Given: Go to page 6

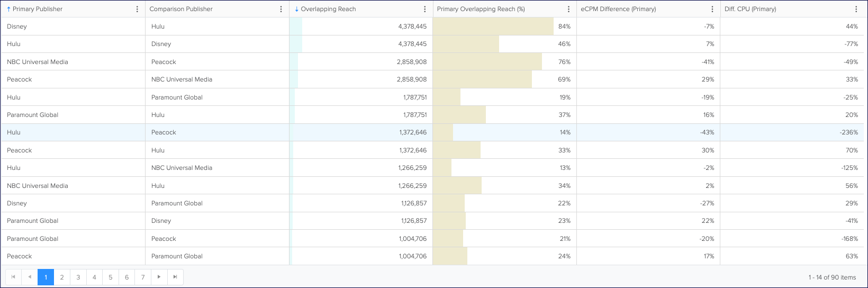Looking at the screenshot, I should click(126, 277).
